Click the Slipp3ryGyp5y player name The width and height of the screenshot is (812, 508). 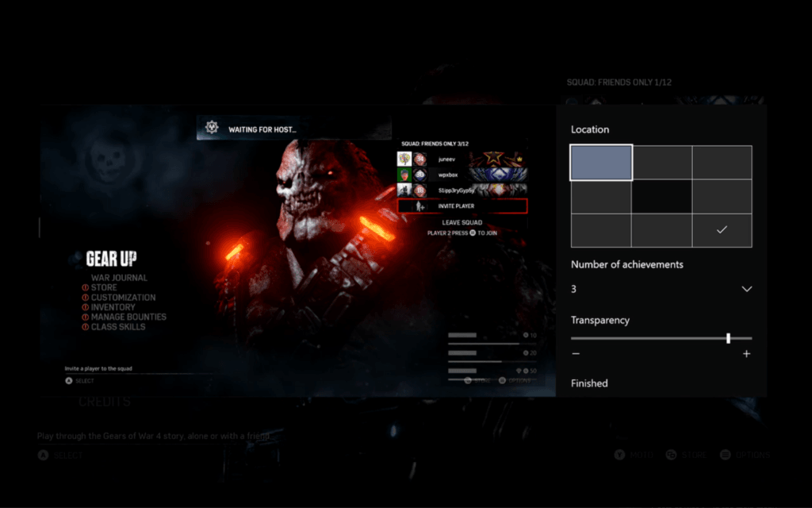pyautogui.click(x=456, y=190)
